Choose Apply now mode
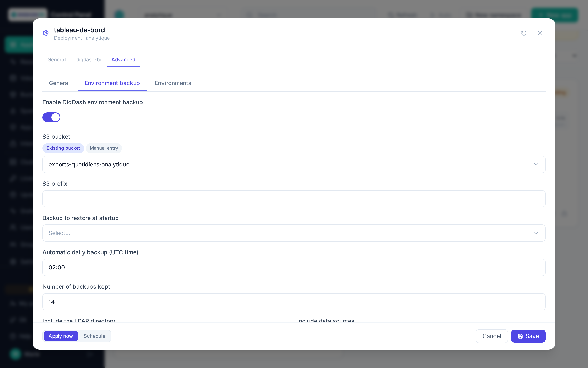 [61, 336]
